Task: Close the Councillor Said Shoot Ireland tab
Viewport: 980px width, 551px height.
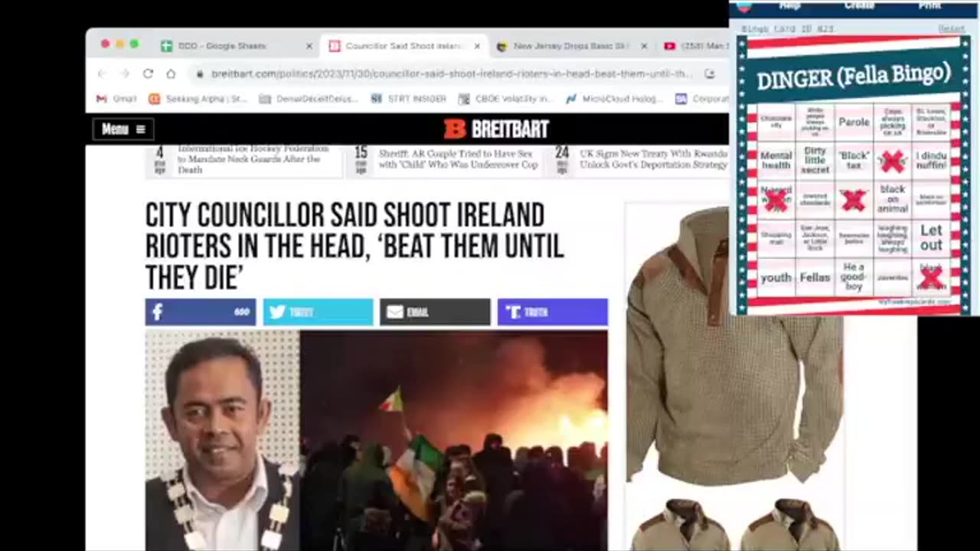Action: pos(477,46)
